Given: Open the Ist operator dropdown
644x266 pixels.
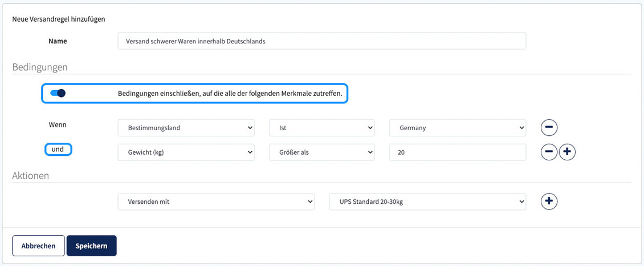Looking at the screenshot, I should point(321,128).
